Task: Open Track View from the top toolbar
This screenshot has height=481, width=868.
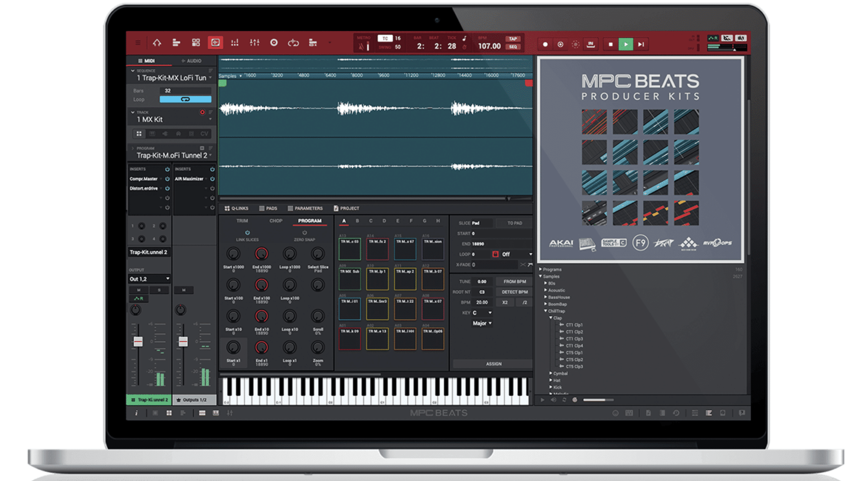Action: tap(177, 43)
